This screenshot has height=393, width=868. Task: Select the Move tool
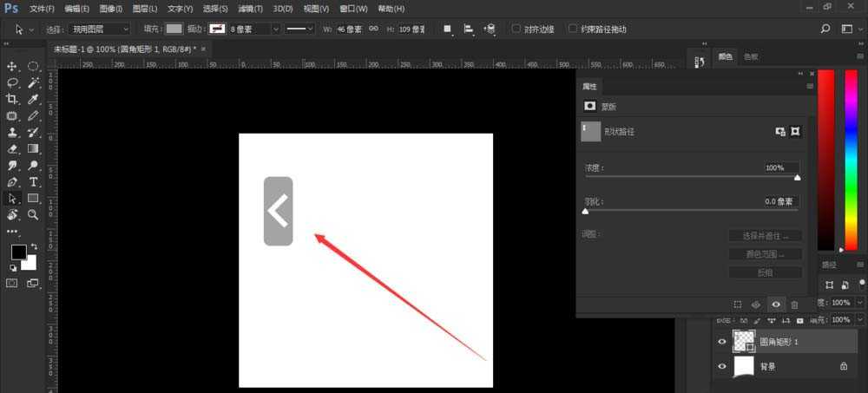(12, 66)
